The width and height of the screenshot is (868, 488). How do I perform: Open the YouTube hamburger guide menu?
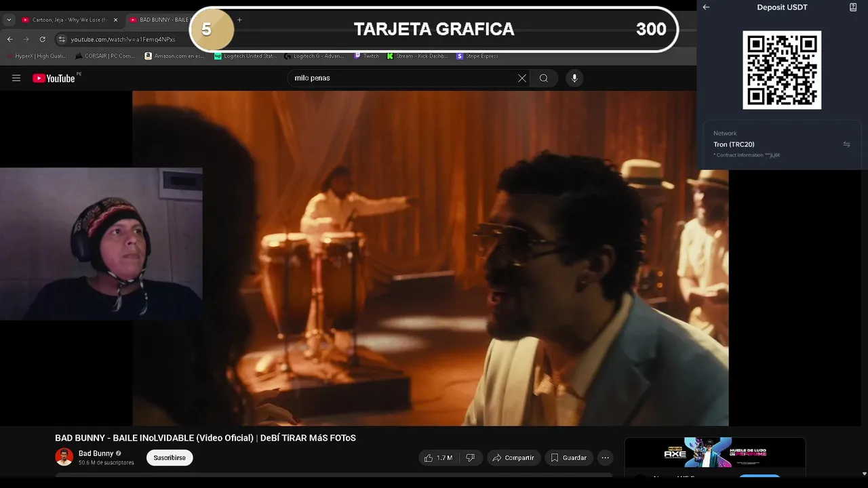[16, 78]
